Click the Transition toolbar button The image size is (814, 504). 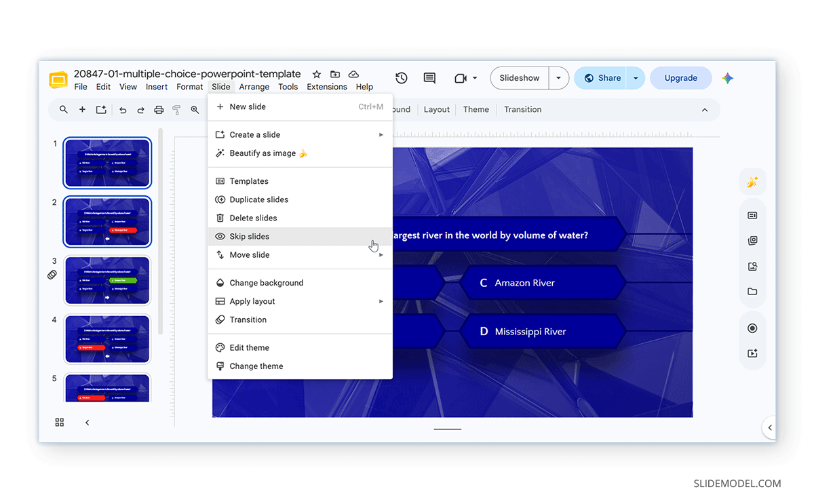pyautogui.click(x=523, y=110)
